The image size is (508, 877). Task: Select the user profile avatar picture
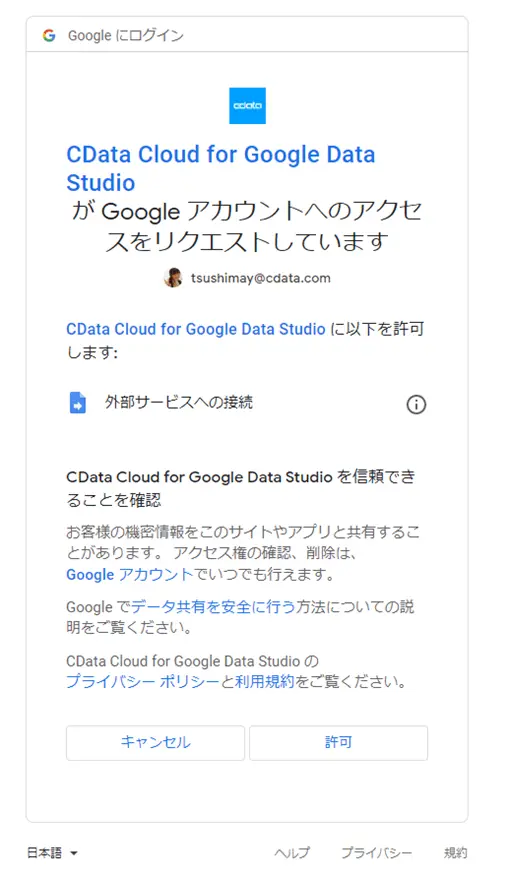[x=173, y=278]
